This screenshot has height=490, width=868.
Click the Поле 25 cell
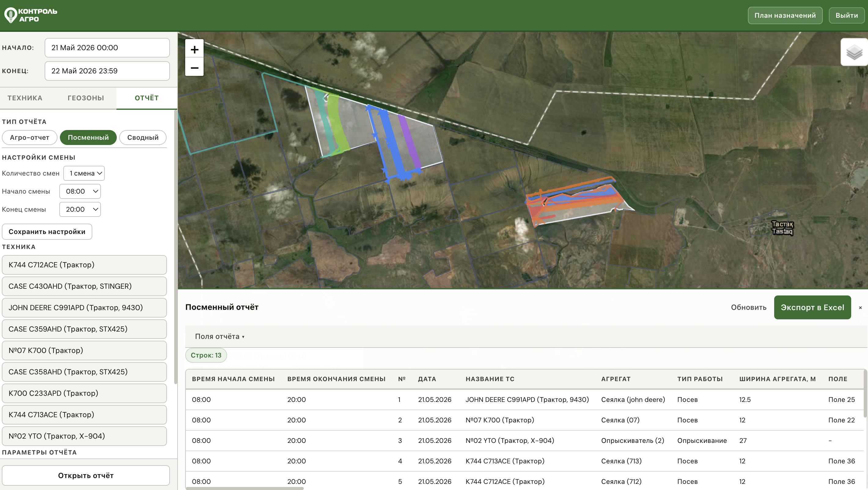point(841,400)
